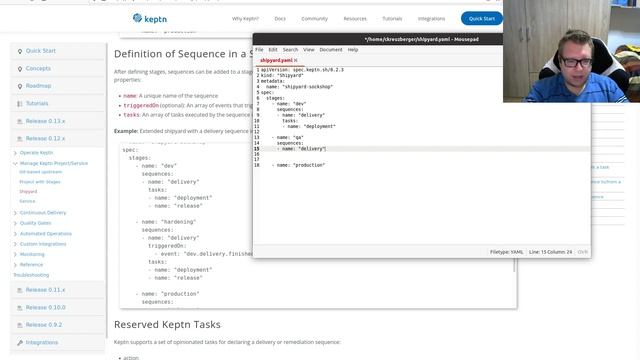
Task: Select the shipyard.yaml tab in Mousepad
Action: tap(276, 60)
